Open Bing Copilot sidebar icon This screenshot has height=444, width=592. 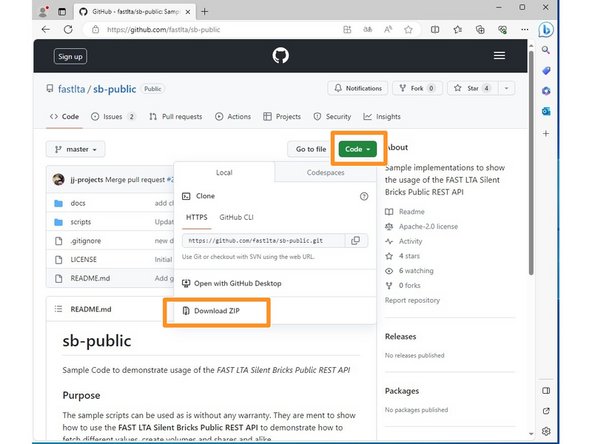(546, 30)
